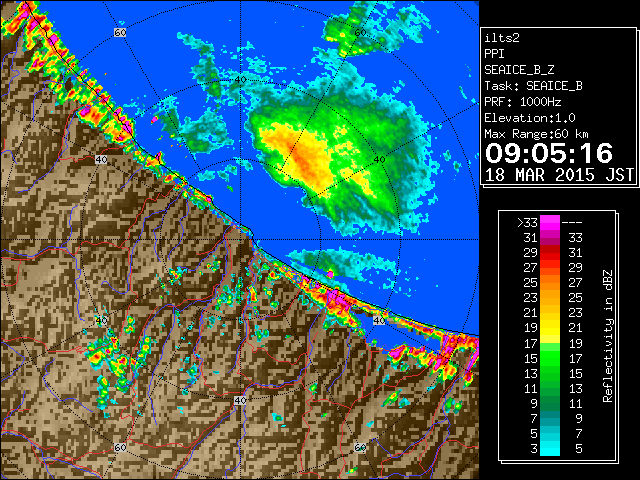This screenshot has width=640, height=480.
Task: Click the radar site at the ring center
Action: point(240,240)
